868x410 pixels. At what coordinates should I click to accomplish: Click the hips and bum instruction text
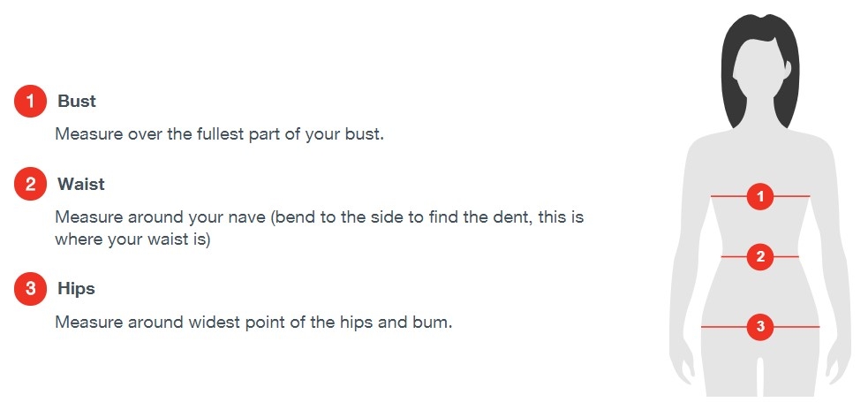(x=253, y=323)
